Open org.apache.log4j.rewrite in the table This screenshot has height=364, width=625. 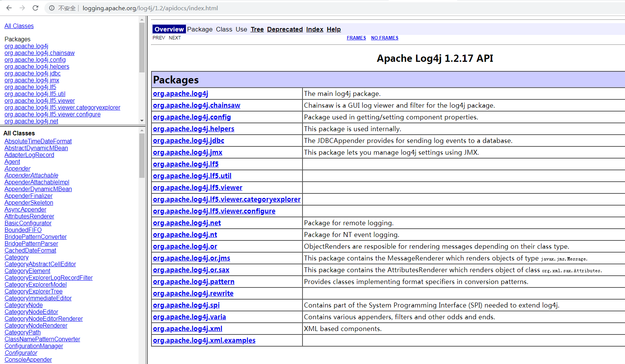point(193,293)
